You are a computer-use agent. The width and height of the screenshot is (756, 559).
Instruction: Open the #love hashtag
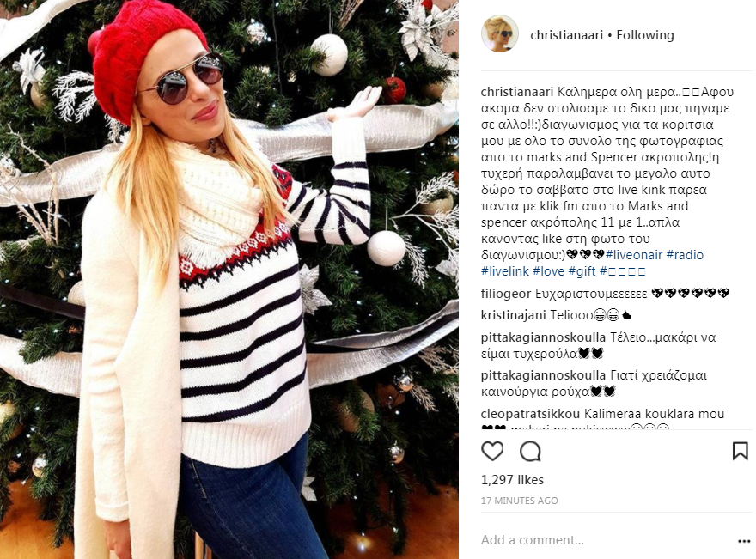pos(548,271)
